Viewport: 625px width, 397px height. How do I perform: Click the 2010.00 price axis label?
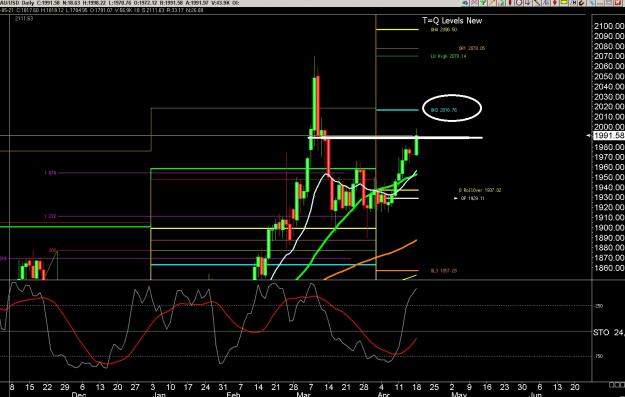click(x=609, y=117)
